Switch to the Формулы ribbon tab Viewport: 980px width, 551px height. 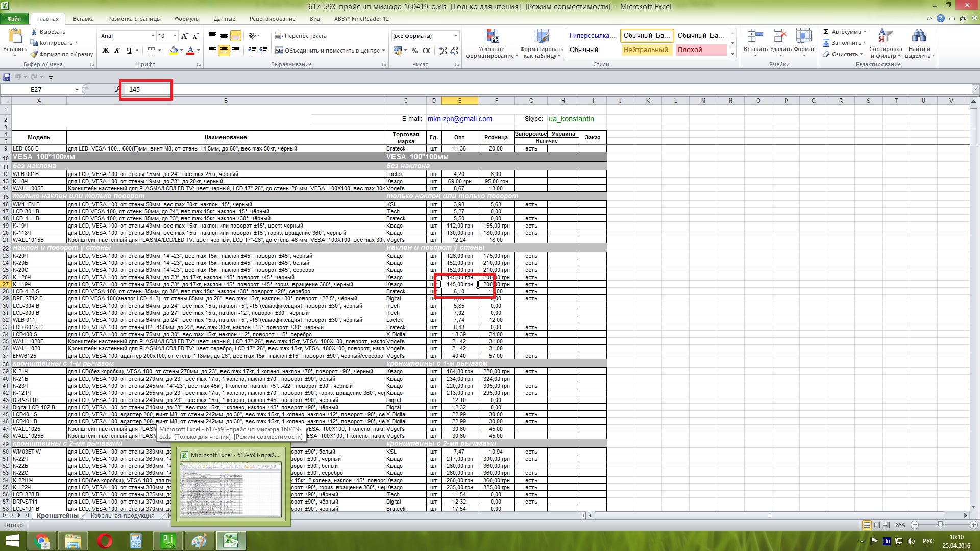coord(187,19)
